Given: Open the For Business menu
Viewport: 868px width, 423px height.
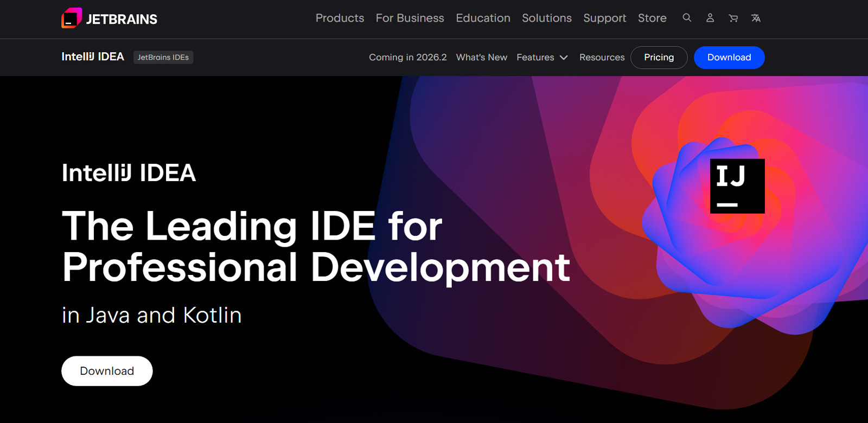Looking at the screenshot, I should (x=410, y=18).
